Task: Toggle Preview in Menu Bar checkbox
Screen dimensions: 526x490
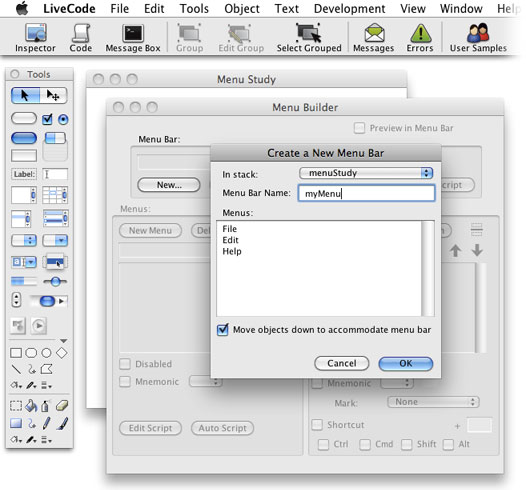Action: coord(359,128)
